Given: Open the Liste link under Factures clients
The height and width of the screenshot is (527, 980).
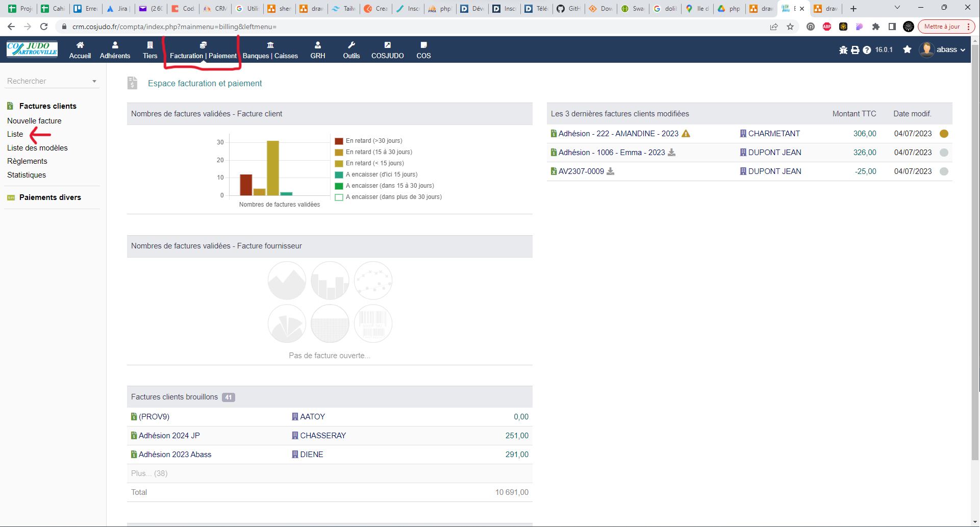Looking at the screenshot, I should pos(15,134).
